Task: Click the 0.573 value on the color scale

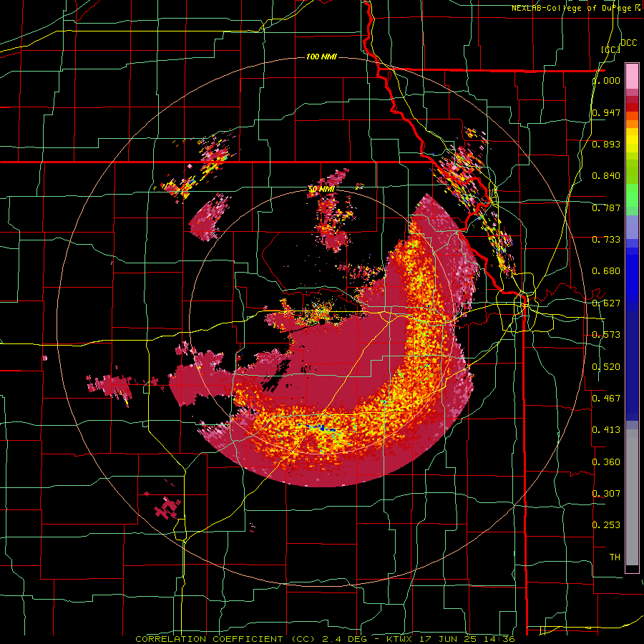Action: (606, 335)
